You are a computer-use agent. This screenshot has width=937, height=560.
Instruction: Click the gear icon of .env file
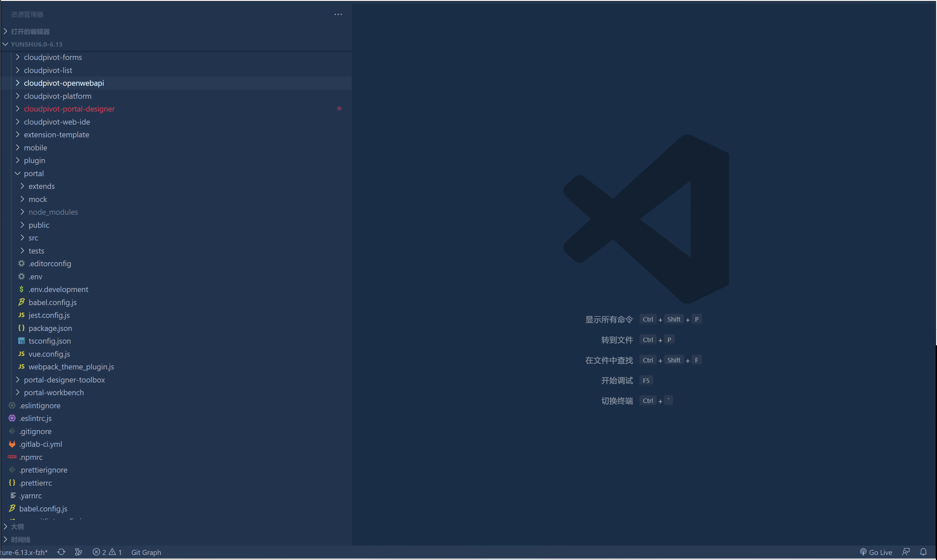tap(21, 276)
